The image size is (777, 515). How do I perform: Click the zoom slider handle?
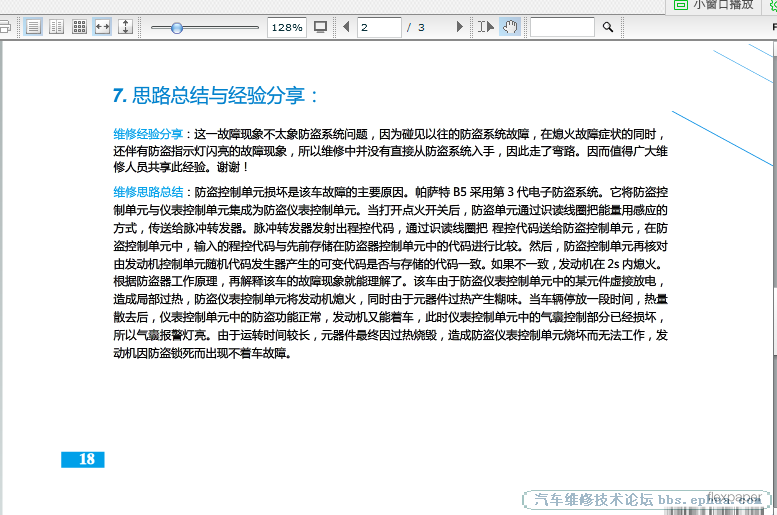pyautogui.click(x=177, y=28)
